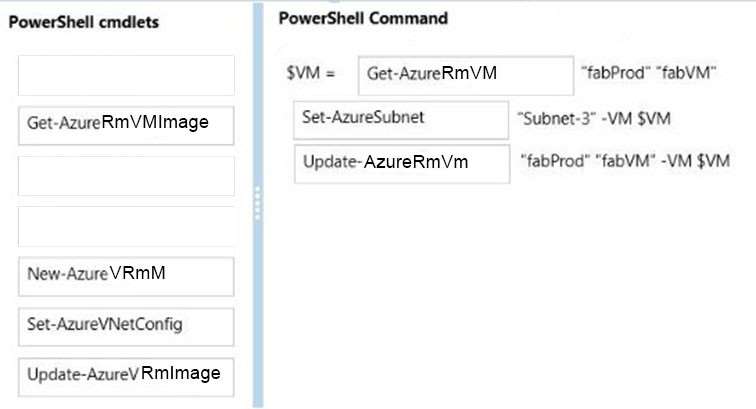This screenshot has width=756, height=409.
Task: Click the empty slot above New-AzureVRmM
Action: (x=126, y=227)
